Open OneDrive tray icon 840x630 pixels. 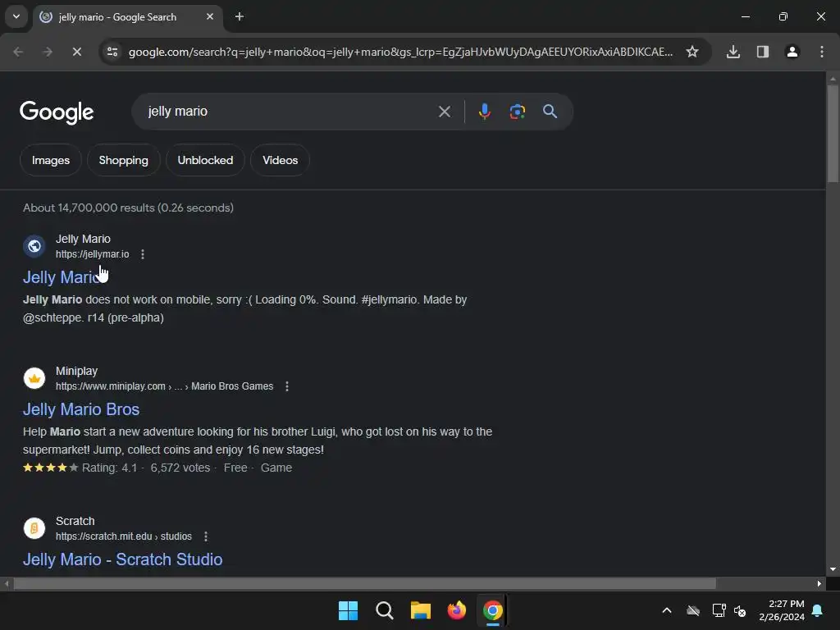click(693, 610)
